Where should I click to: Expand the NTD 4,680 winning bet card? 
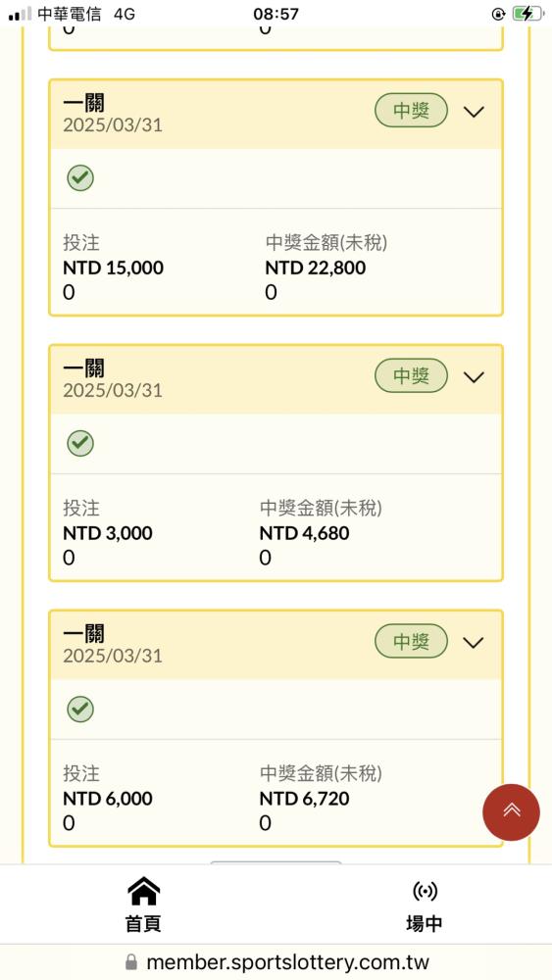[474, 377]
